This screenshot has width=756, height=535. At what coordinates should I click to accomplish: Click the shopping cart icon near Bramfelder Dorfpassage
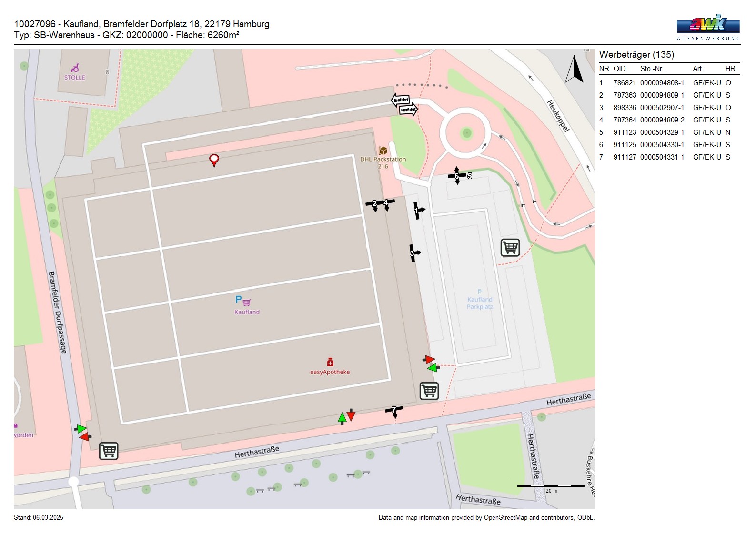109,450
